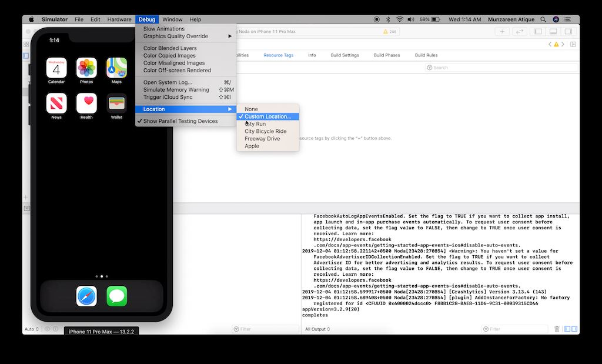Click the Xcode library plus button
The width and height of the screenshot is (602, 364).
click(x=502, y=32)
